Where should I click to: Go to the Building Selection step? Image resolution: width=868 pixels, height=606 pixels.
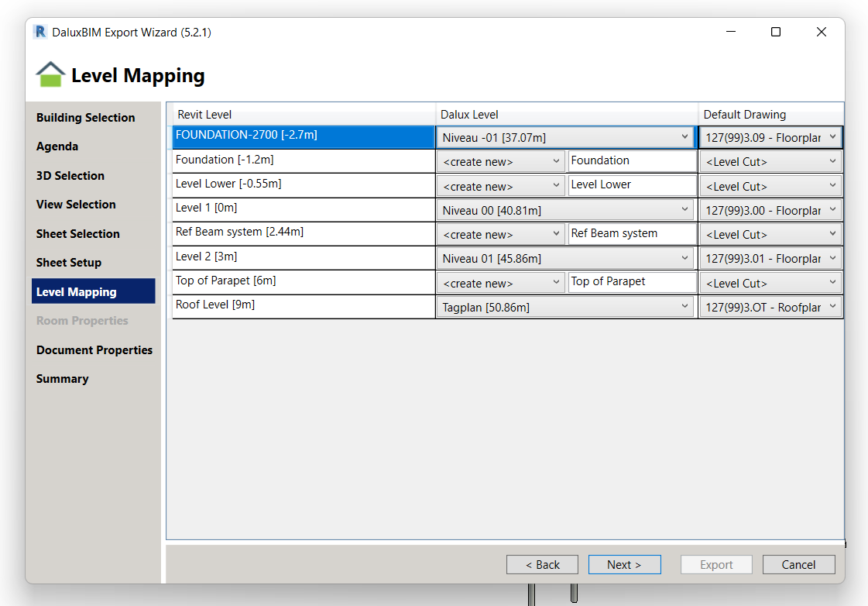pyautogui.click(x=85, y=118)
